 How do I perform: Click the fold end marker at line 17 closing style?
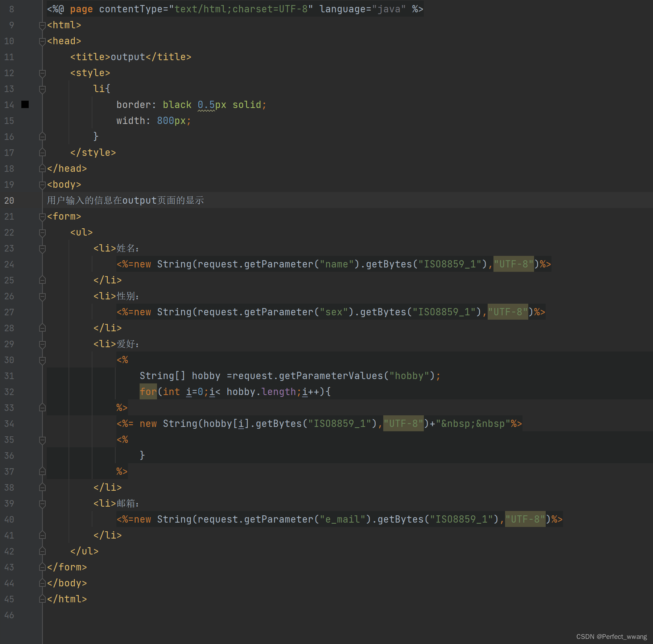click(x=42, y=153)
